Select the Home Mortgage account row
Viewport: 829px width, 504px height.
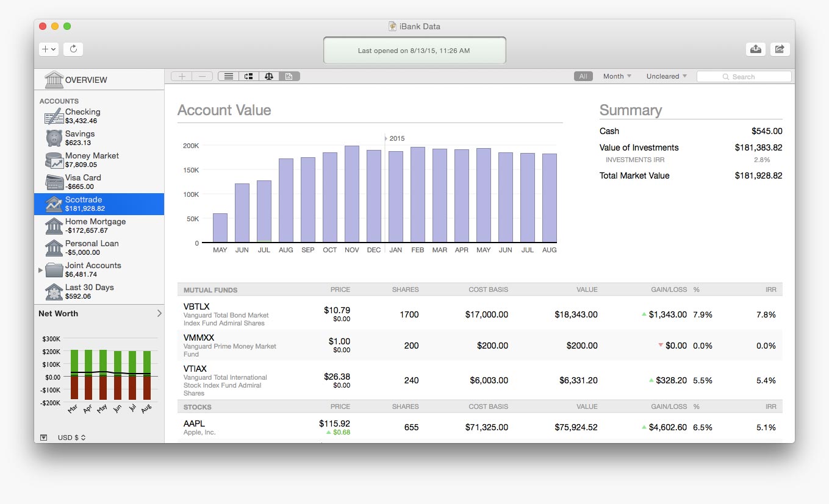[x=99, y=226]
